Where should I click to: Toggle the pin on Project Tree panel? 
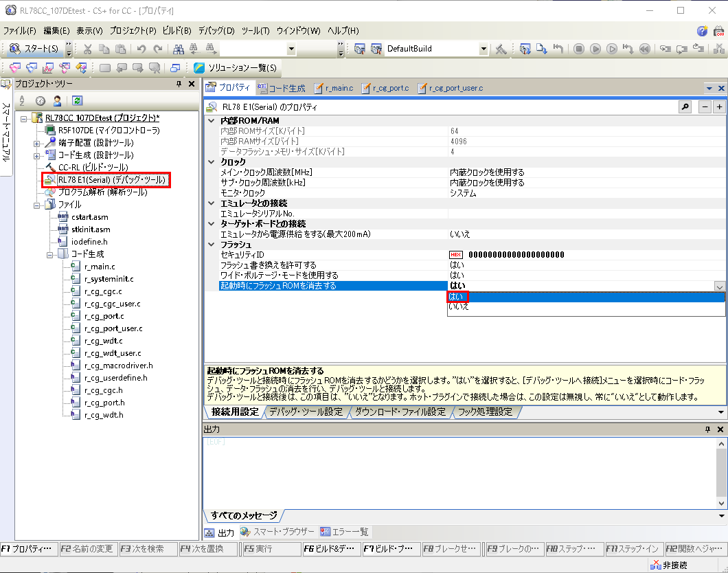pyautogui.click(x=179, y=84)
